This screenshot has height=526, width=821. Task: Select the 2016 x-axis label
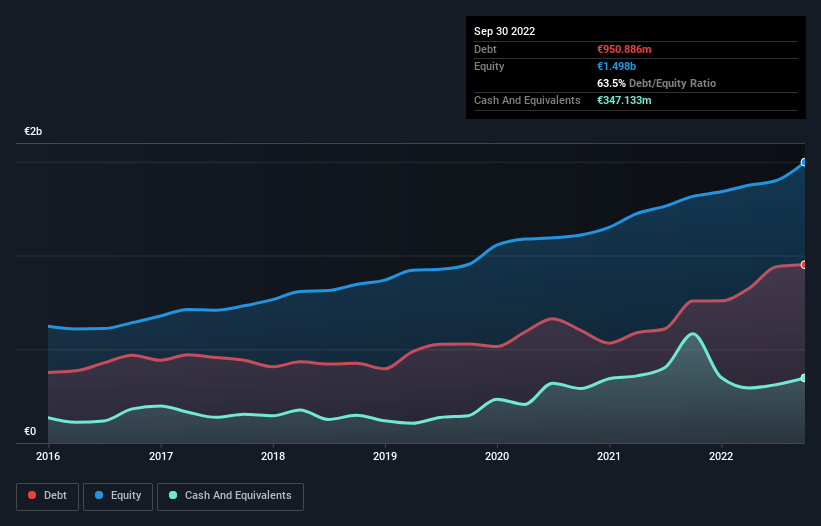48,456
